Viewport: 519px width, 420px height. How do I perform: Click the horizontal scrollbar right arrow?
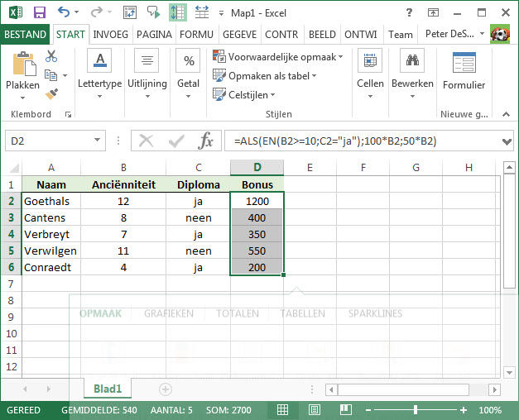[494, 389]
